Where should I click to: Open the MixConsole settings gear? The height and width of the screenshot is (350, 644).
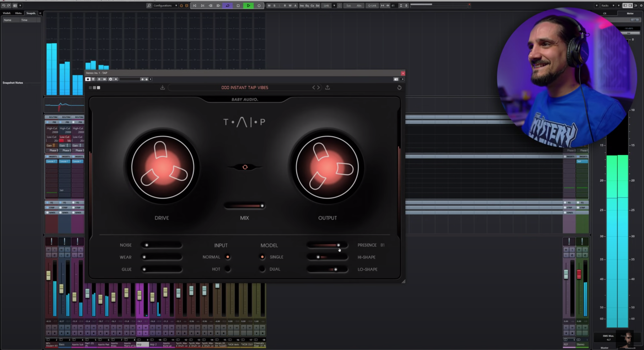[641, 5]
